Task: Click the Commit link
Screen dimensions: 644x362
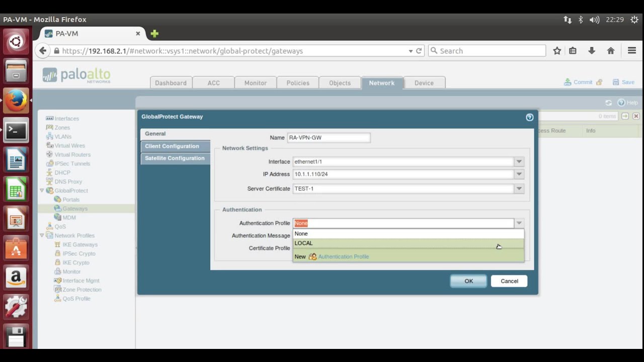Action: tap(583, 82)
